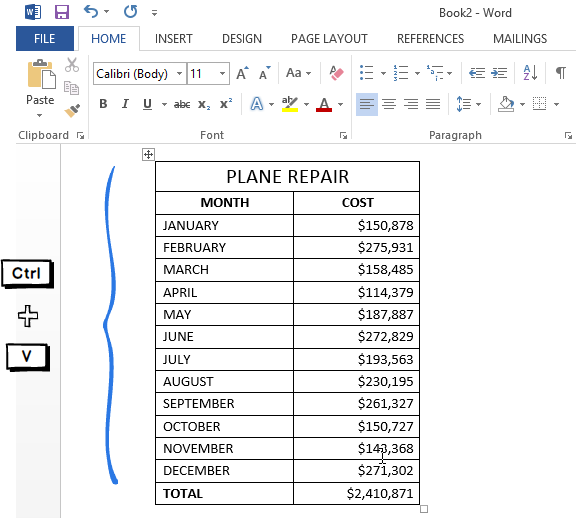The width and height of the screenshot is (576, 518).
Task: Apply paragraph shading paint bucket
Action: (506, 104)
